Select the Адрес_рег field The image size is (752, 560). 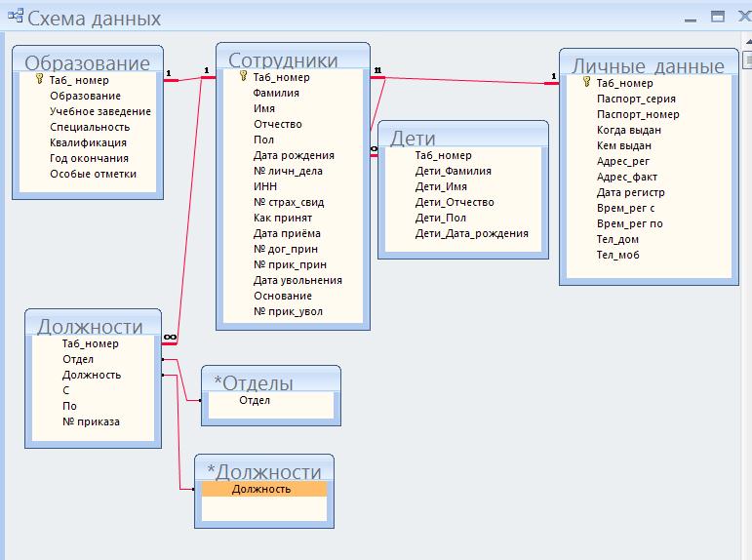(x=649, y=161)
